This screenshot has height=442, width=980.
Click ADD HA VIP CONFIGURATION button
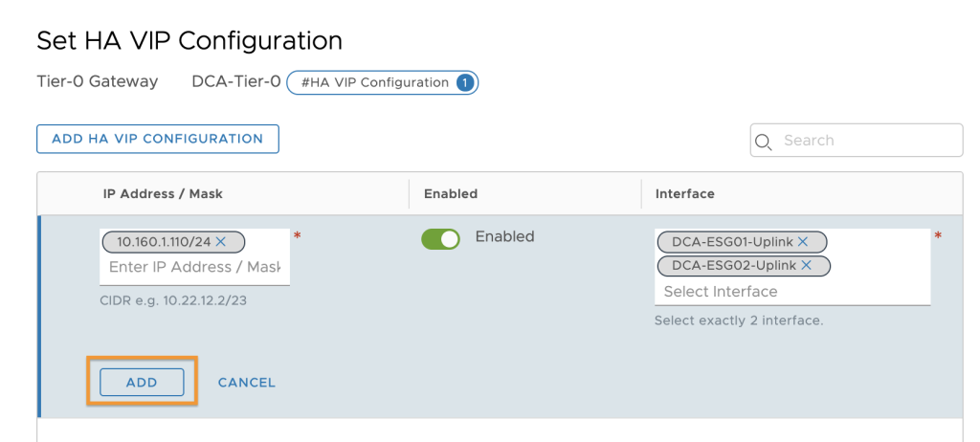[158, 139]
